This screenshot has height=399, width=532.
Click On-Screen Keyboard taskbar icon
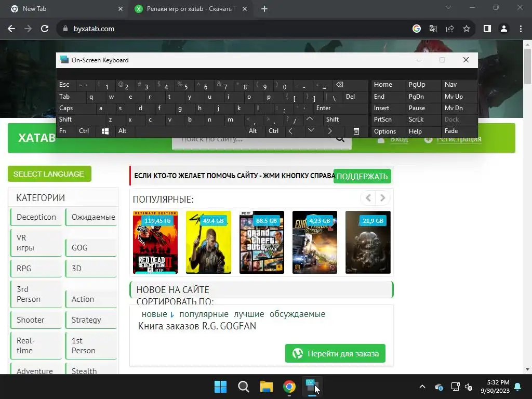pos(312,387)
